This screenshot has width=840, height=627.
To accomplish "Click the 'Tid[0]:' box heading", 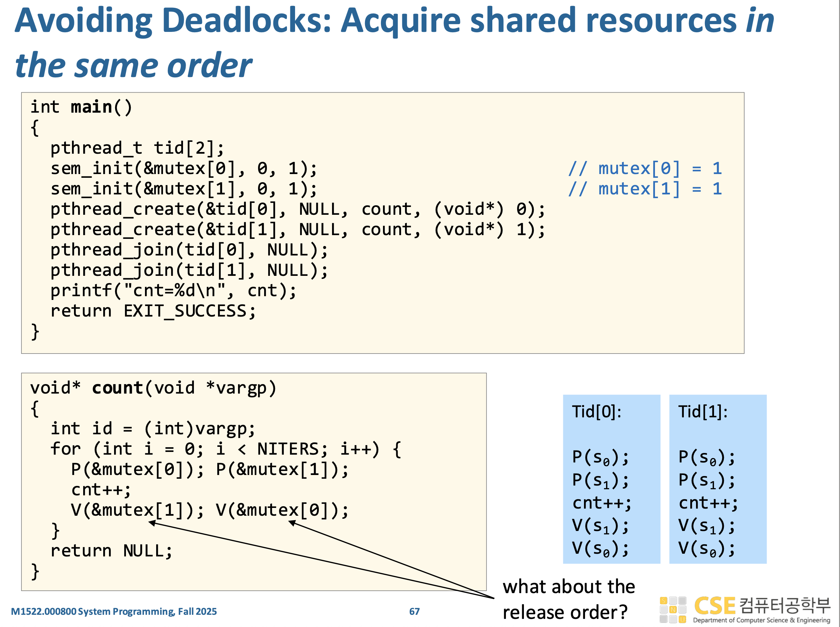I will (x=597, y=412).
